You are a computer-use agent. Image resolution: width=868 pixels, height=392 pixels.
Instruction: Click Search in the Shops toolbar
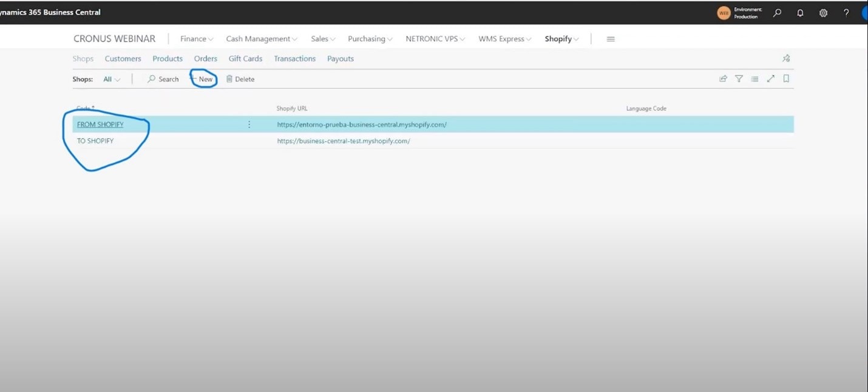tap(163, 79)
